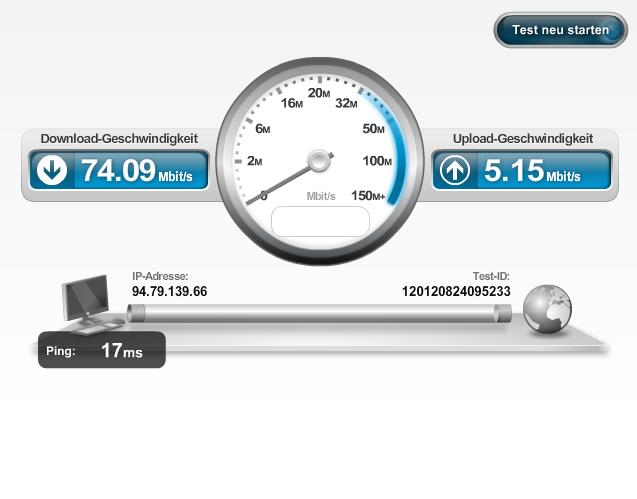The height and width of the screenshot is (499, 637).
Task: Click the speedometer needle hub
Action: coord(319,161)
